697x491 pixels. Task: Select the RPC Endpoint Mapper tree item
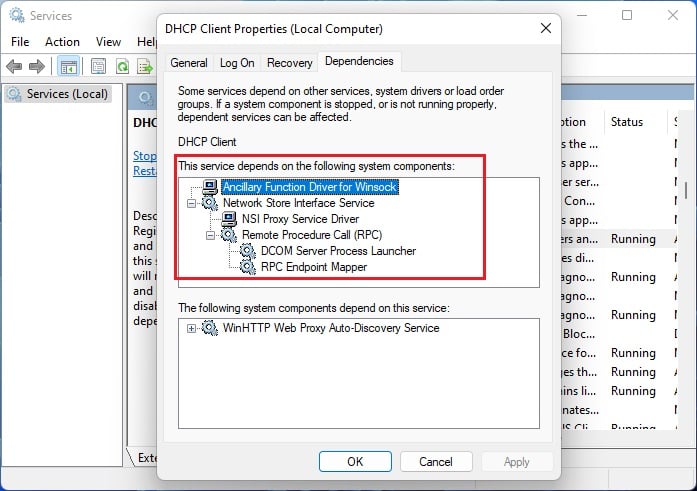[314, 267]
